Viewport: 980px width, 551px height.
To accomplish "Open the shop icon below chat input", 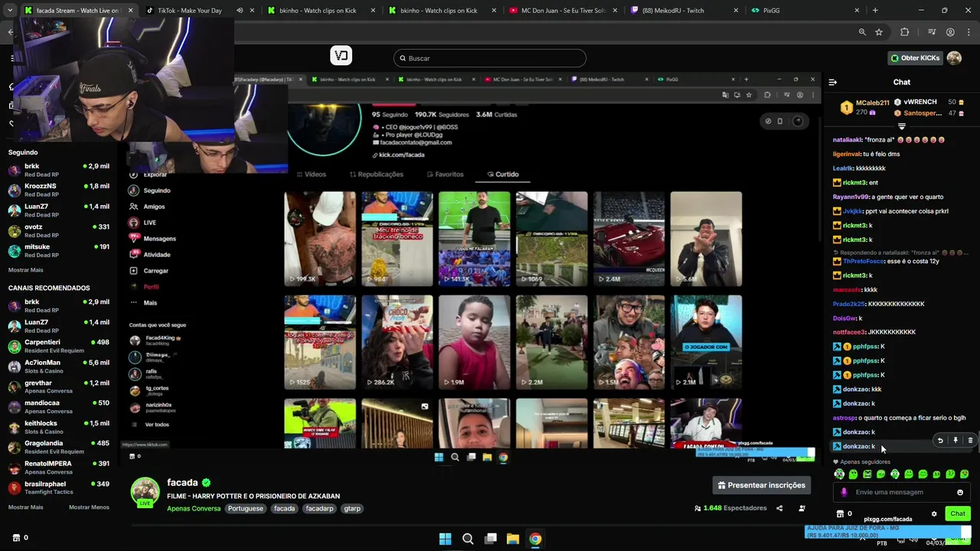I will click(840, 514).
